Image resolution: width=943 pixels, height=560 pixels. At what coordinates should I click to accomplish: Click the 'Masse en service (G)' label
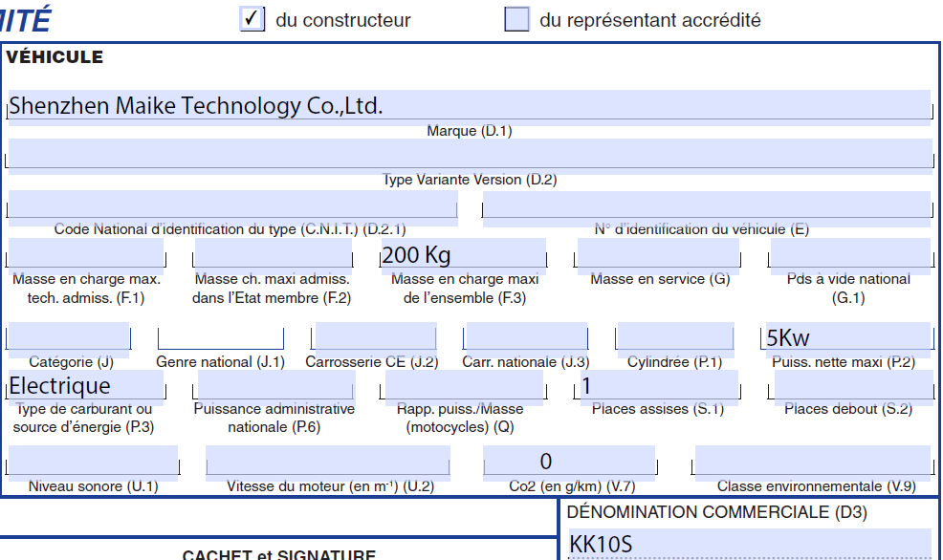660,279
